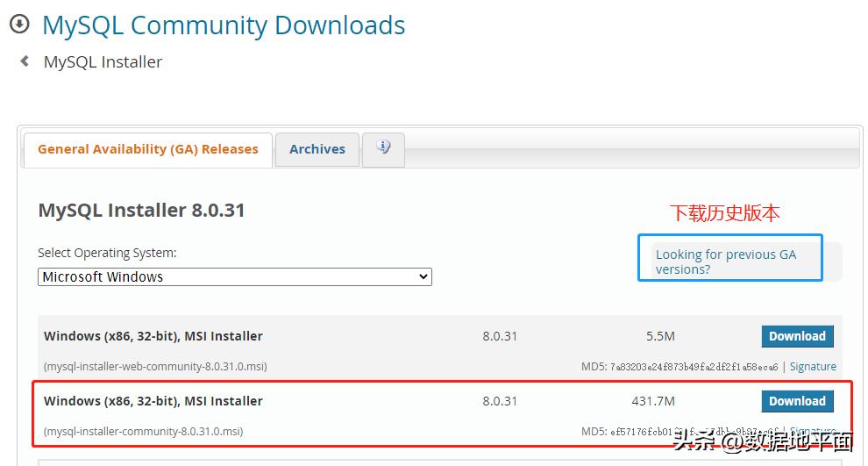This screenshot has height=466, width=868.
Task: Open the Select Operating System dropdown
Action: tap(235, 276)
